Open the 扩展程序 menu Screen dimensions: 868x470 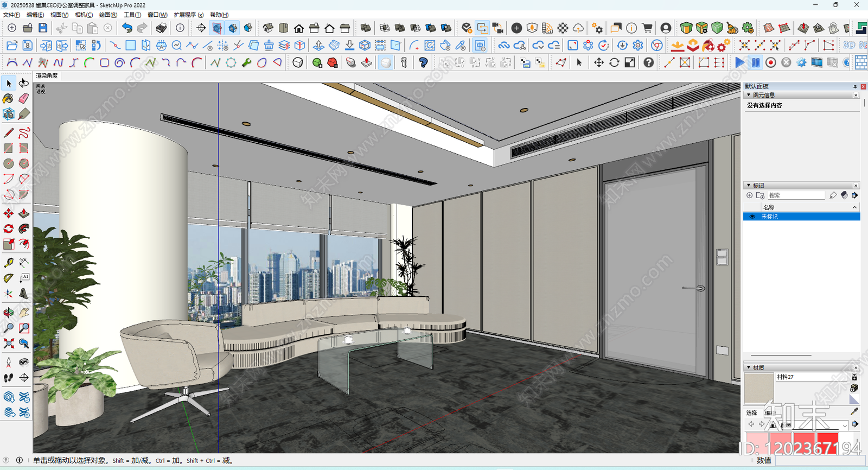point(189,15)
